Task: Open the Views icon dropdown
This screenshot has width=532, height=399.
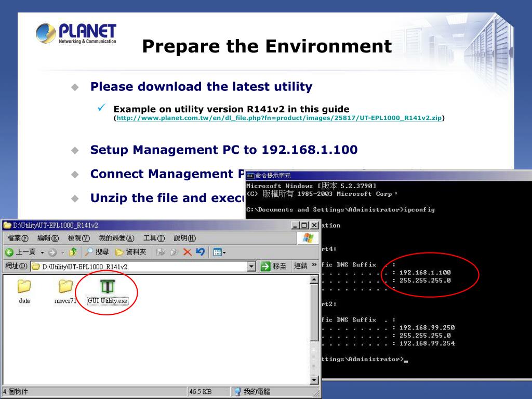Action: (x=219, y=252)
